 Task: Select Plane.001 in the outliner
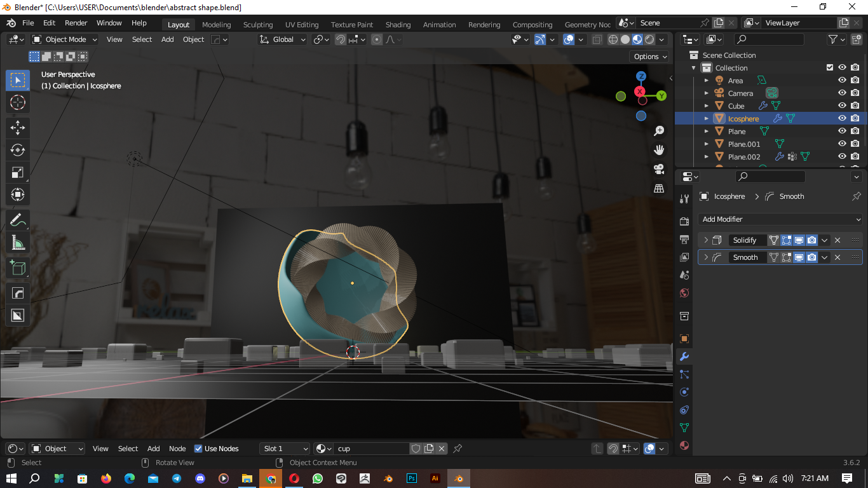point(743,144)
